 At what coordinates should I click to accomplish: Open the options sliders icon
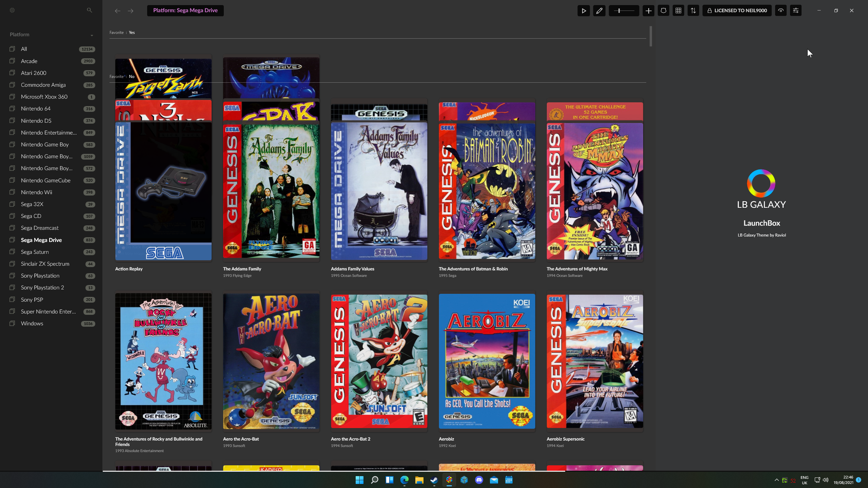(x=795, y=11)
